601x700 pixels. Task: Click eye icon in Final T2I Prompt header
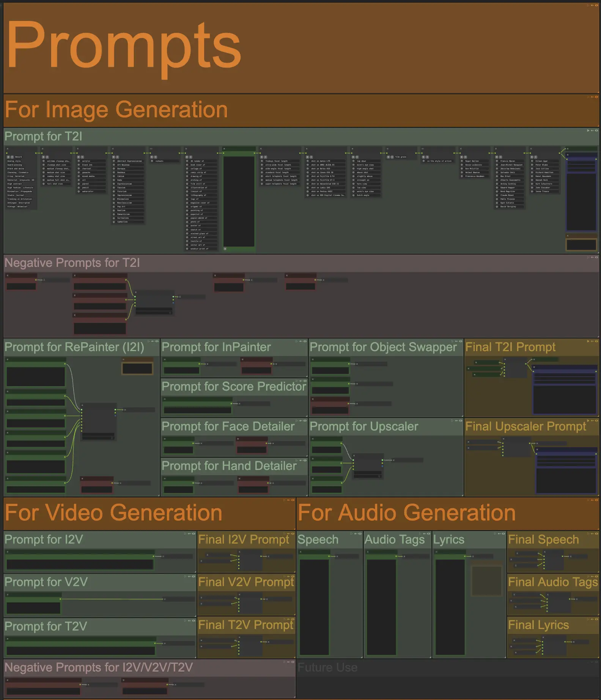[x=597, y=341]
